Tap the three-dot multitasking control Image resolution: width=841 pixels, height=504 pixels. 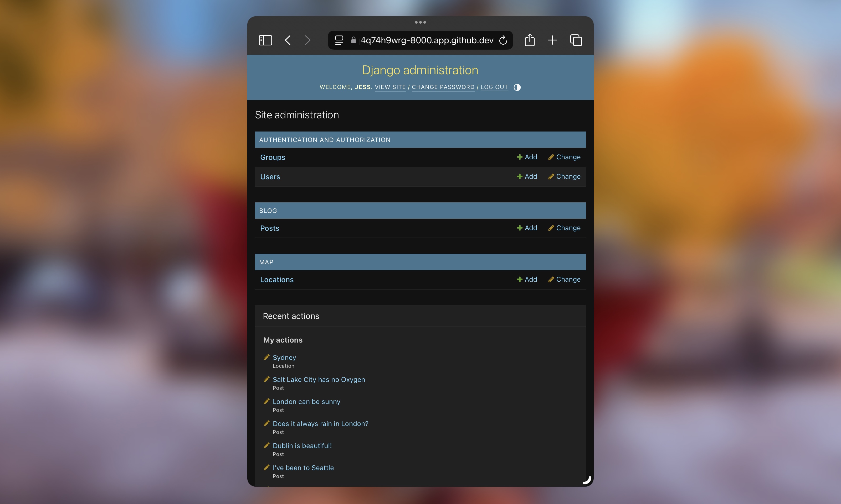pos(420,22)
